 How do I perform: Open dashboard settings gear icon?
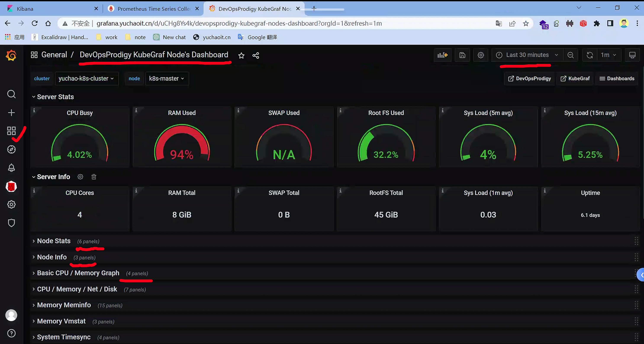480,55
